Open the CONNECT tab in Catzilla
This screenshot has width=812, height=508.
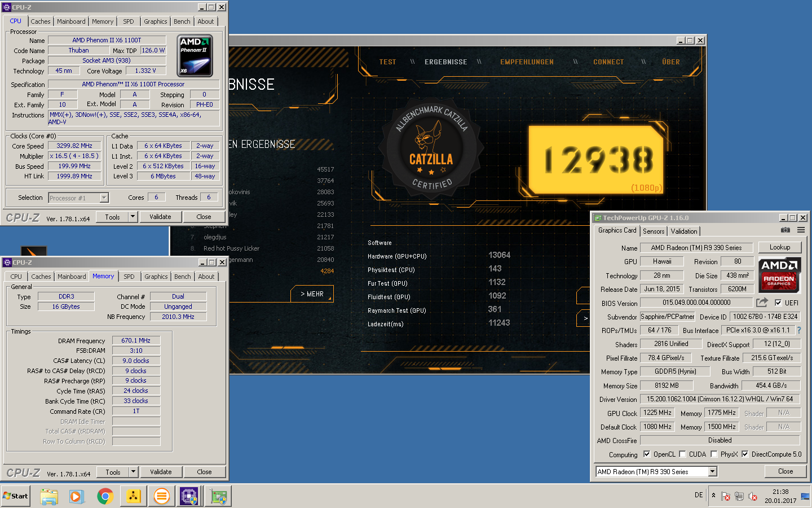[x=608, y=62]
